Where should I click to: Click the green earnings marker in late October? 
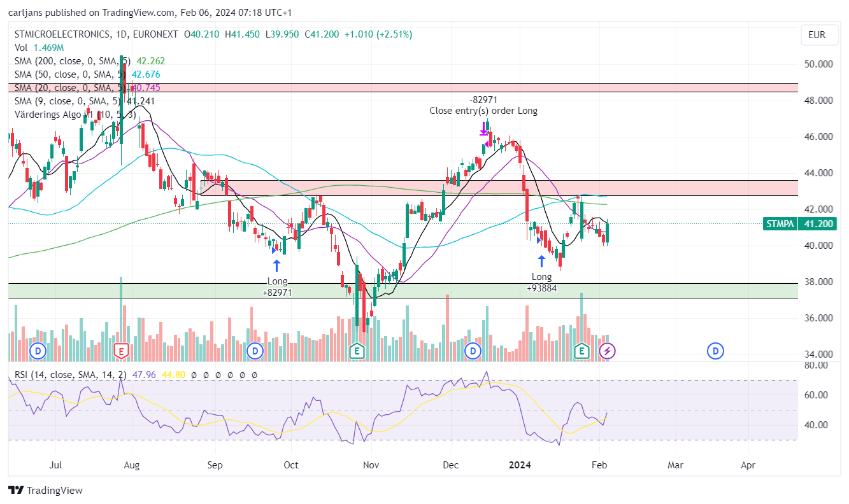point(357,351)
